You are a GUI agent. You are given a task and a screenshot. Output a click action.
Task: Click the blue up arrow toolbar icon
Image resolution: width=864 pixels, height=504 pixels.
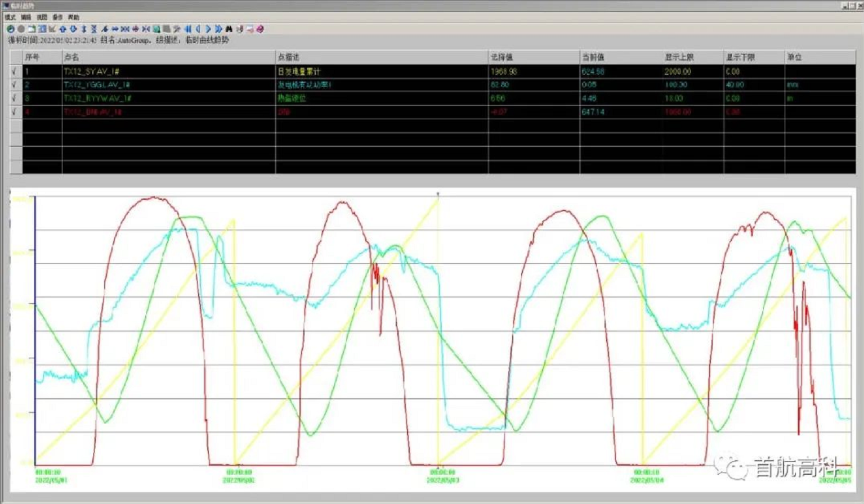[x=62, y=29]
